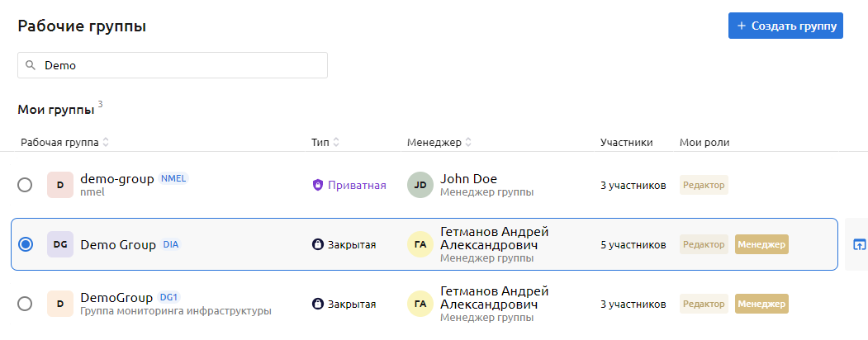
Task: Click the NMEL tag beside demo-group
Action: tap(173, 178)
